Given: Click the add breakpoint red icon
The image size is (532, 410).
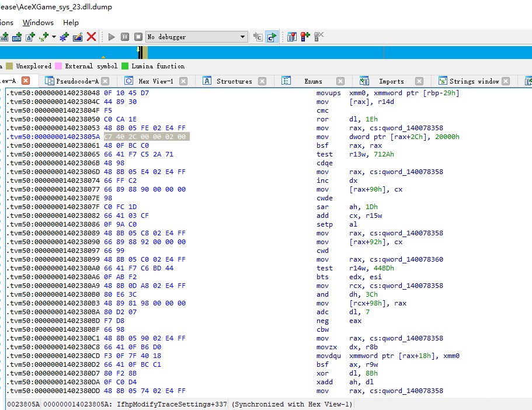Looking at the screenshot, I should pyautogui.click(x=305, y=37).
